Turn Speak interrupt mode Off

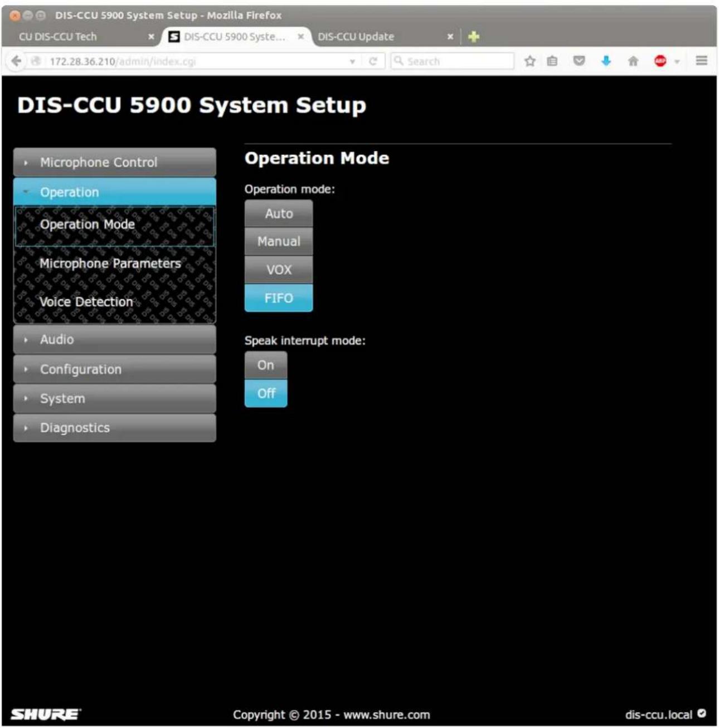tap(266, 393)
